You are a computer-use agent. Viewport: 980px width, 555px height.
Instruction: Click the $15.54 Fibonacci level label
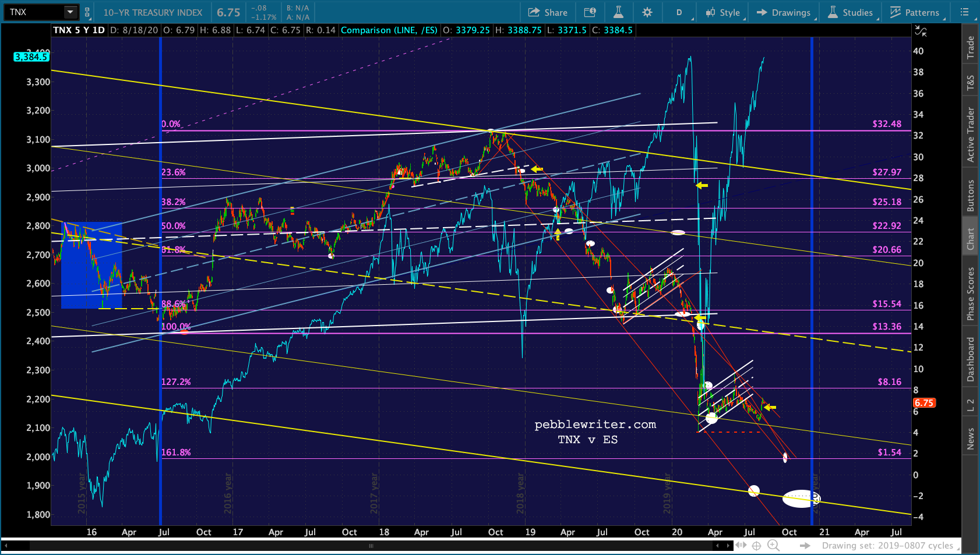coord(887,303)
